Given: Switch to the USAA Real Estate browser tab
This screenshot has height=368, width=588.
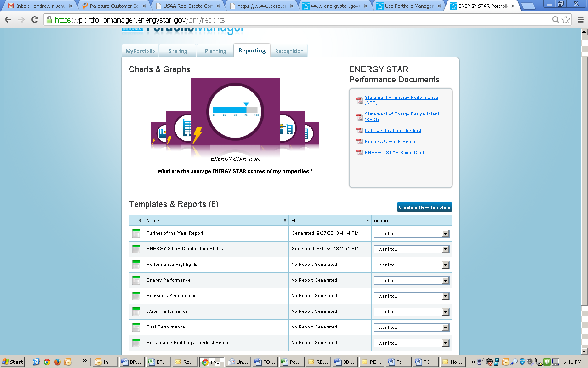Looking at the screenshot, I should (x=187, y=6).
